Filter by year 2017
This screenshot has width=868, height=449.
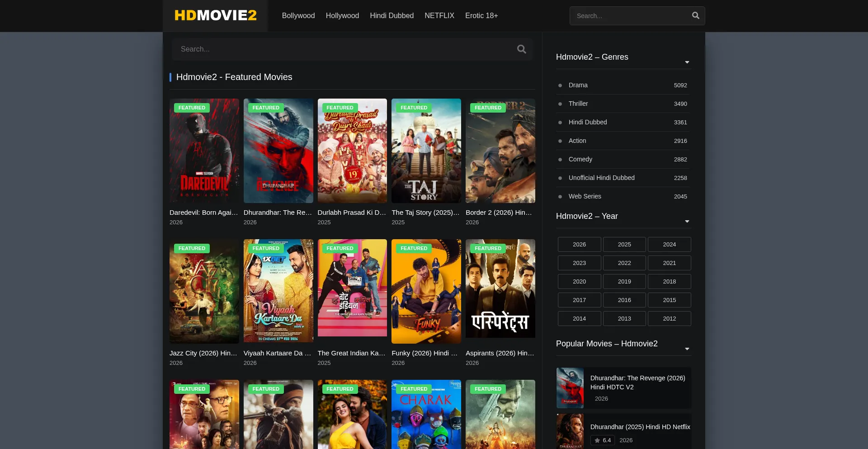(580, 300)
